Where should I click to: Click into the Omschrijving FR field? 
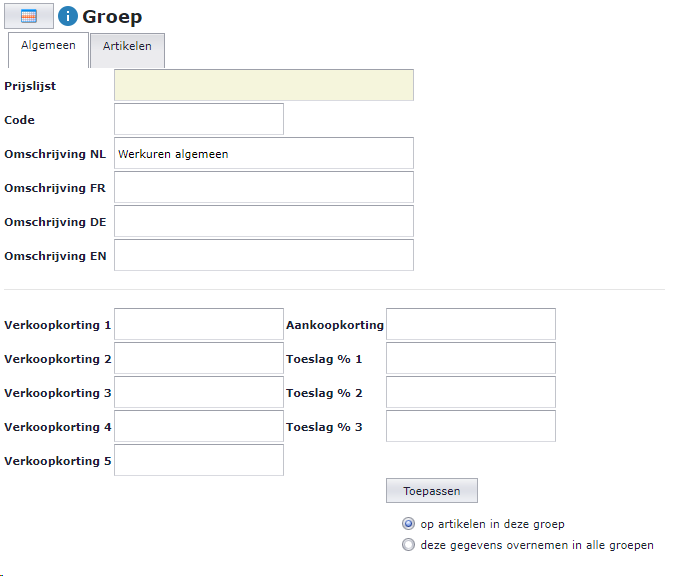coord(264,187)
